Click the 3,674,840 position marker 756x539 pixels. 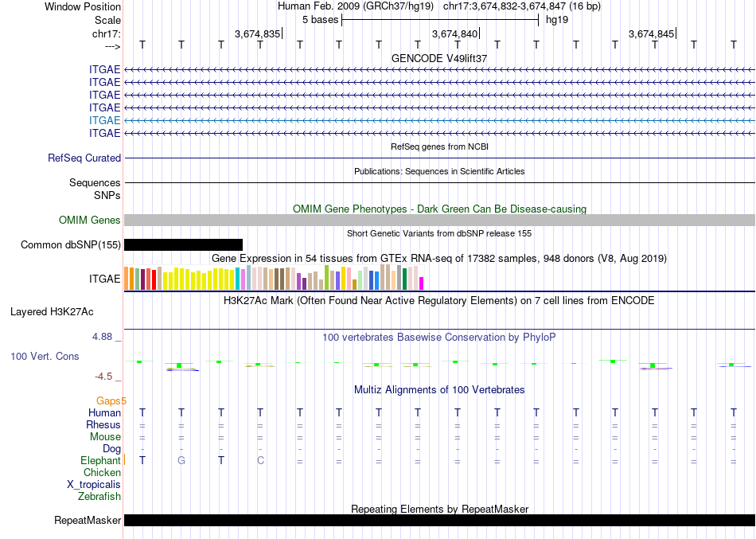click(454, 33)
